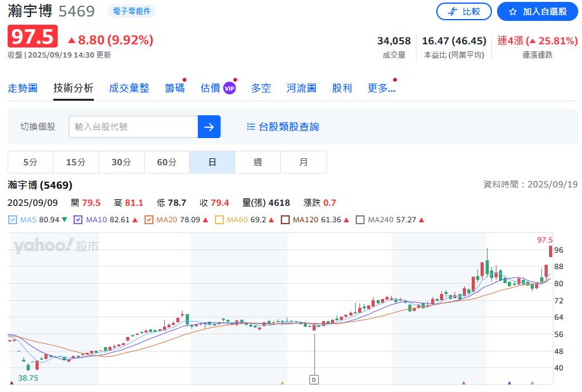
Task: Click the Yahoo 股市 watermark logo
Action: coord(56,246)
